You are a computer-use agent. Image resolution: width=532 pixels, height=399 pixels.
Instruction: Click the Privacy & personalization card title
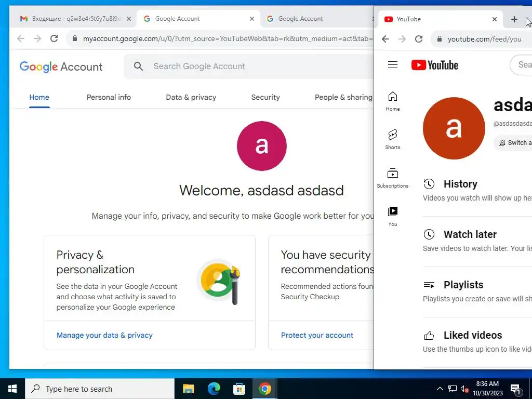(96, 262)
